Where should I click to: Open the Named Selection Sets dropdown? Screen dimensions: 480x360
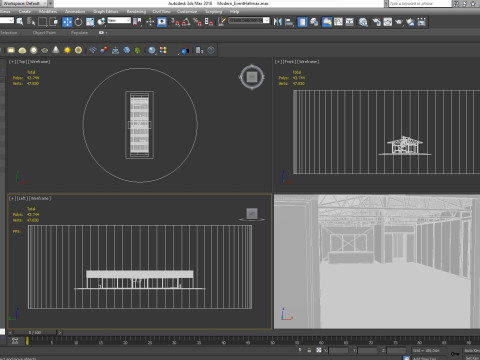point(266,21)
